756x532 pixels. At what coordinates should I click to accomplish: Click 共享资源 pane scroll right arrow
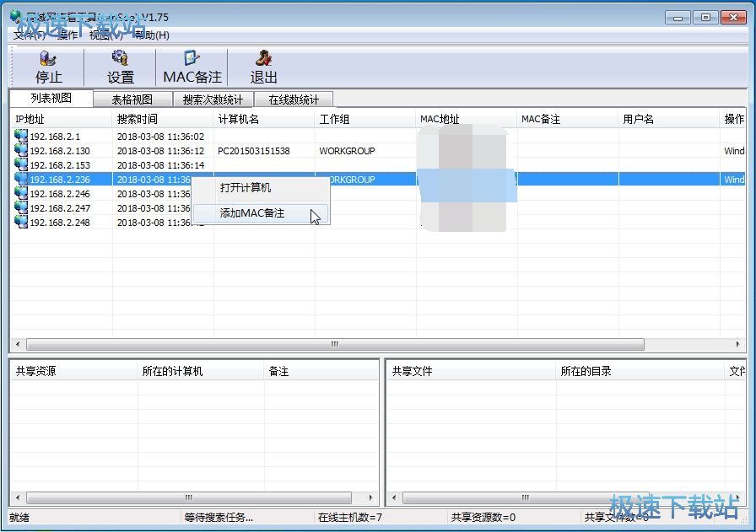(x=370, y=497)
